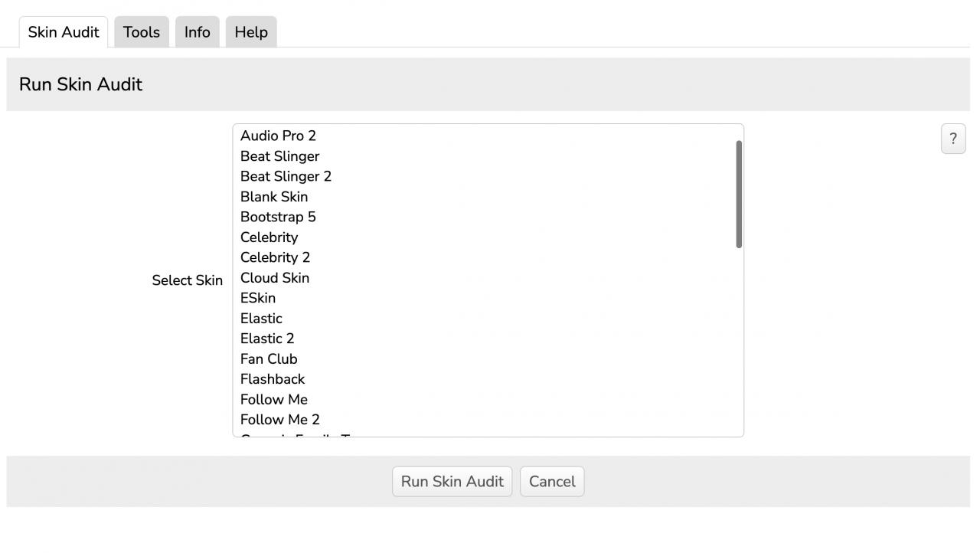Choose Beat Slinger 2 from list
The height and width of the screenshot is (553, 980).
(286, 177)
